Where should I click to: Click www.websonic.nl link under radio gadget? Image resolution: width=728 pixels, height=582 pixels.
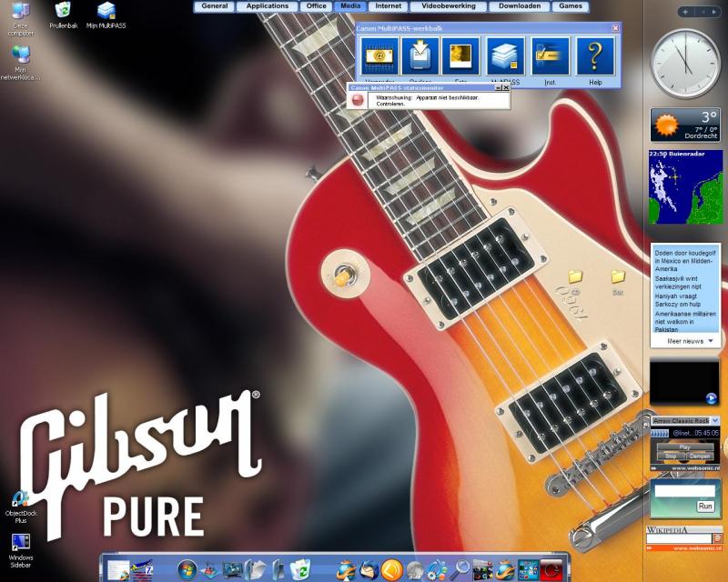point(694,468)
